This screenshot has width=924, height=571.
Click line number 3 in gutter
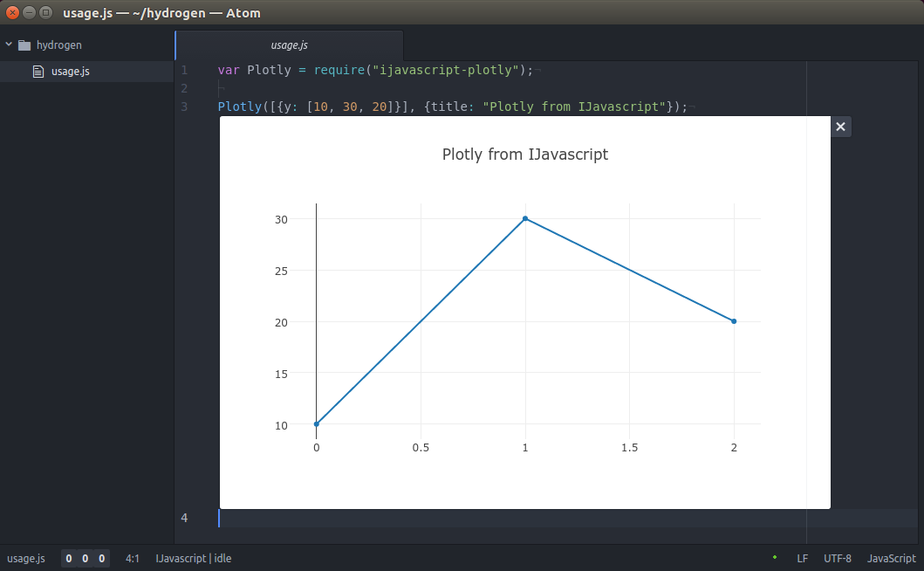coord(184,107)
